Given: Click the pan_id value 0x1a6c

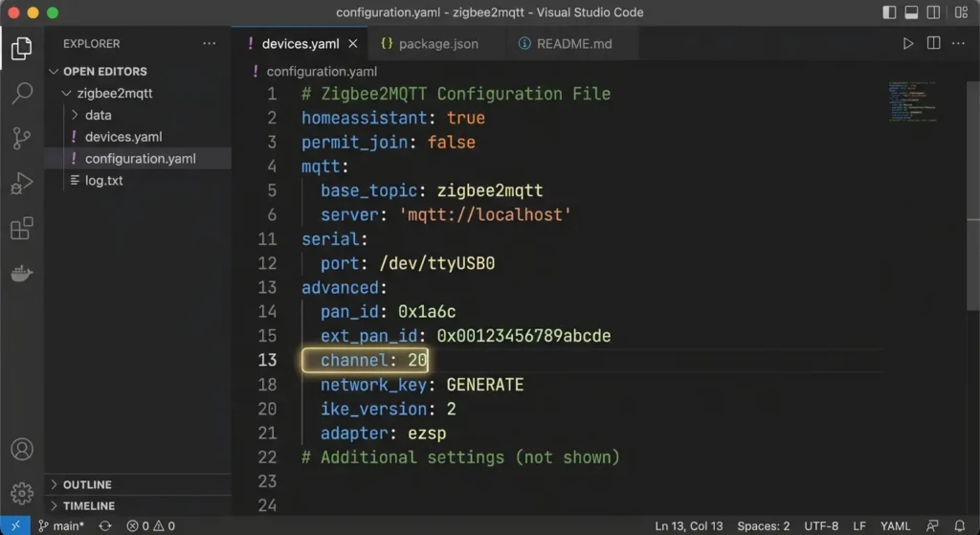Looking at the screenshot, I should (427, 312).
